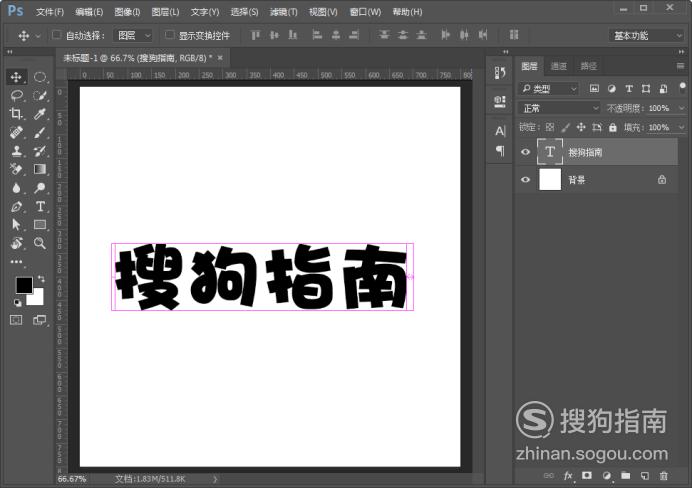Click the 背景 layer thumbnail
Screen dimensions: 692x488
[x=550, y=180]
